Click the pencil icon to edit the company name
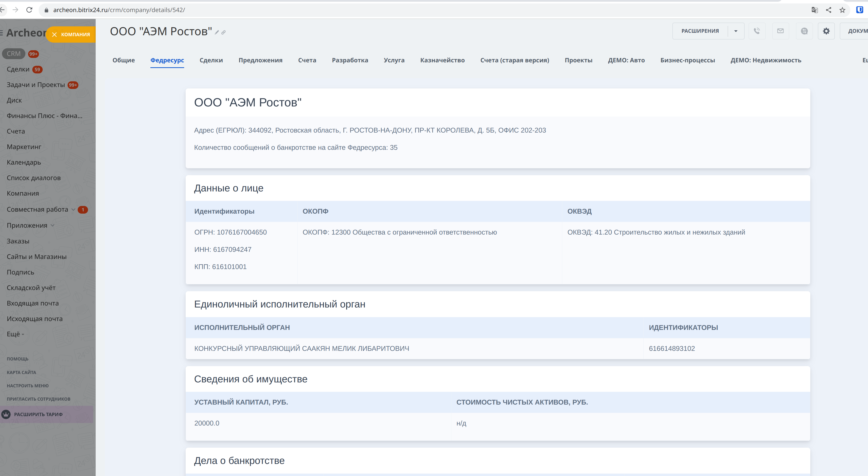 point(217,33)
